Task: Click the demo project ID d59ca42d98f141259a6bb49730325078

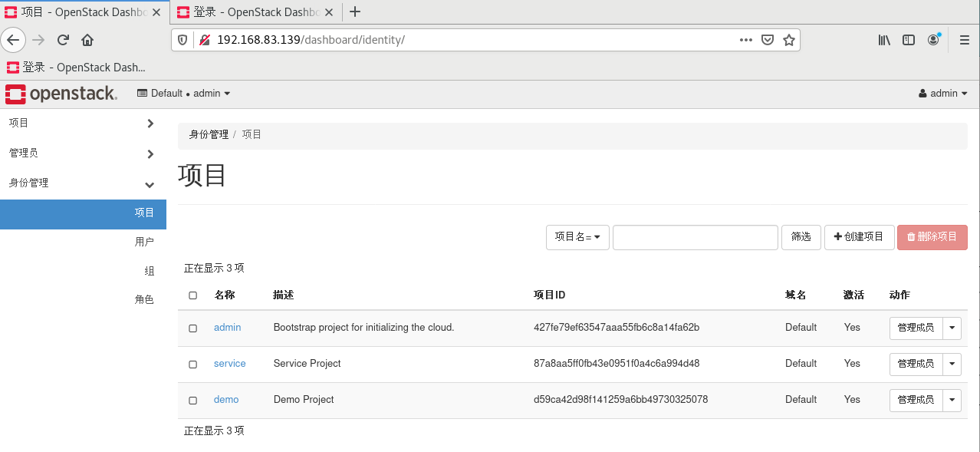Action: pyautogui.click(x=621, y=400)
